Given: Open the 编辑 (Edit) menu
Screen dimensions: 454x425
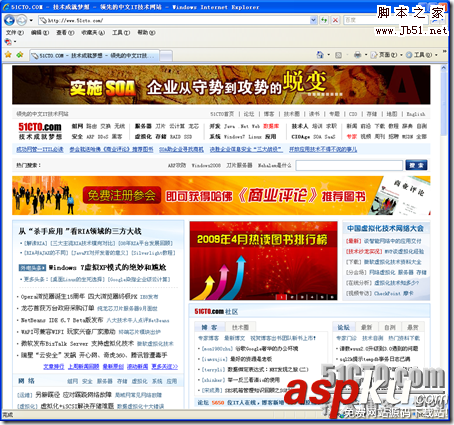Looking at the screenshot, I should click(x=40, y=33).
